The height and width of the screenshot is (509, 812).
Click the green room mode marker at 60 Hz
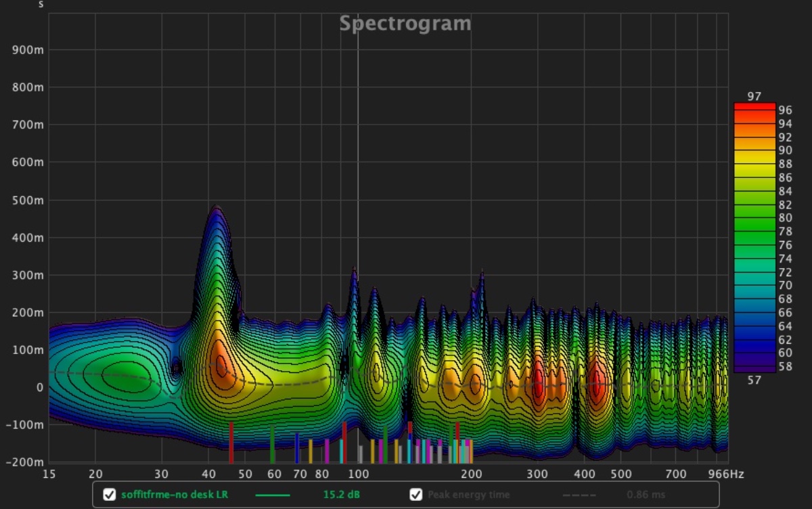tap(272, 444)
